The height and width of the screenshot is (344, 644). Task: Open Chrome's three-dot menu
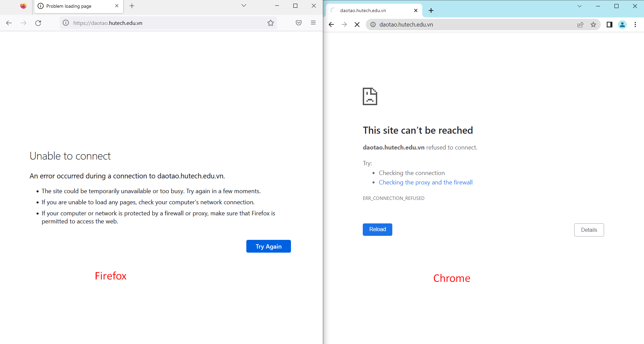(x=635, y=25)
